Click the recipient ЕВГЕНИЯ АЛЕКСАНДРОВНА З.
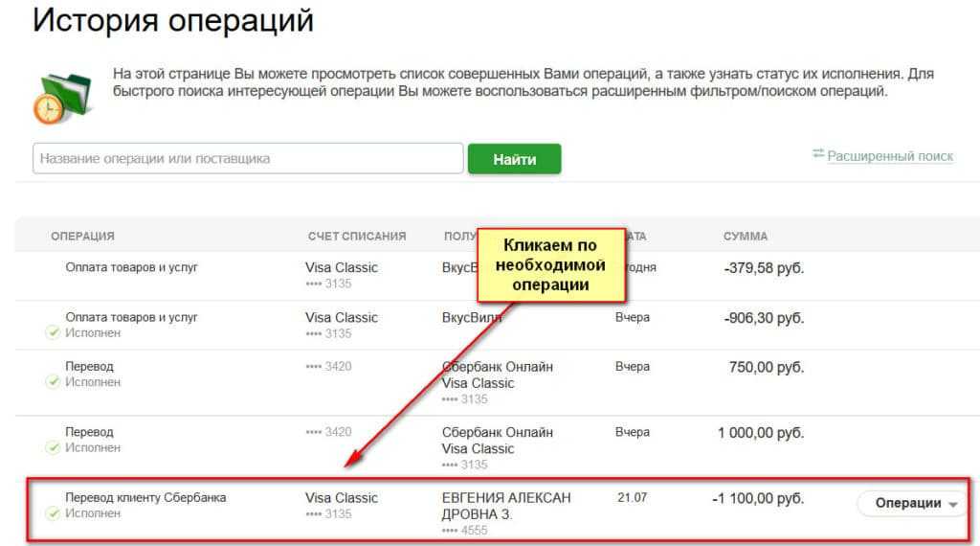The height and width of the screenshot is (546, 980). (506, 506)
